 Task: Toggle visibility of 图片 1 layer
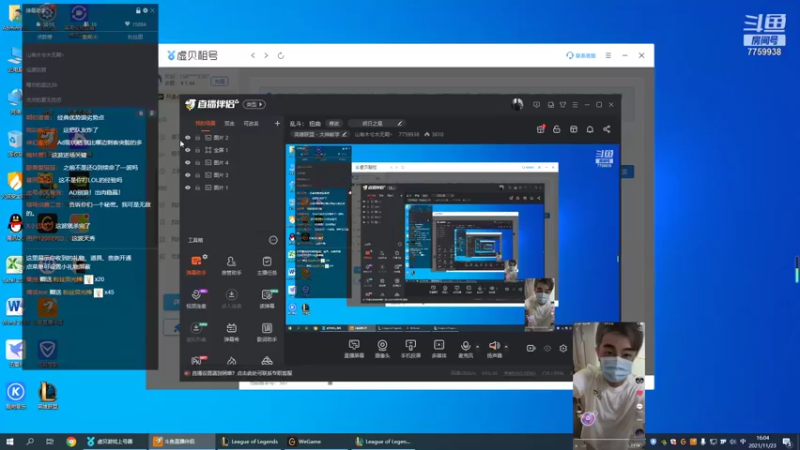pyautogui.click(x=188, y=188)
